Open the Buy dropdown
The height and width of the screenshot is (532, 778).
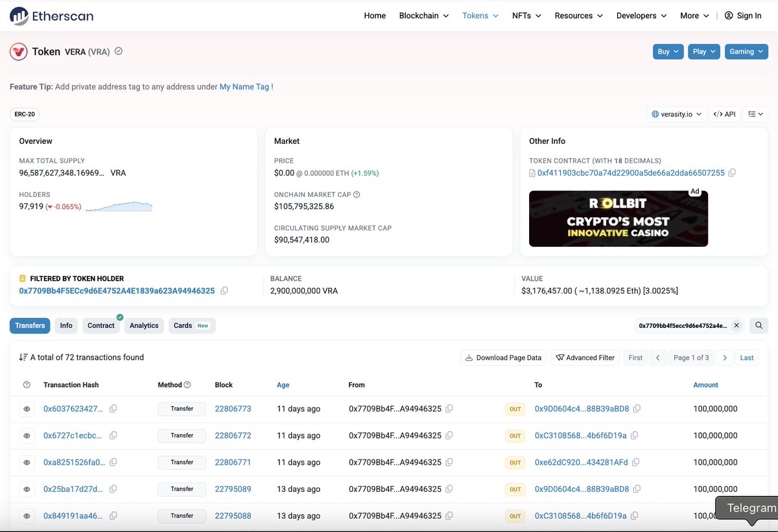pos(668,52)
